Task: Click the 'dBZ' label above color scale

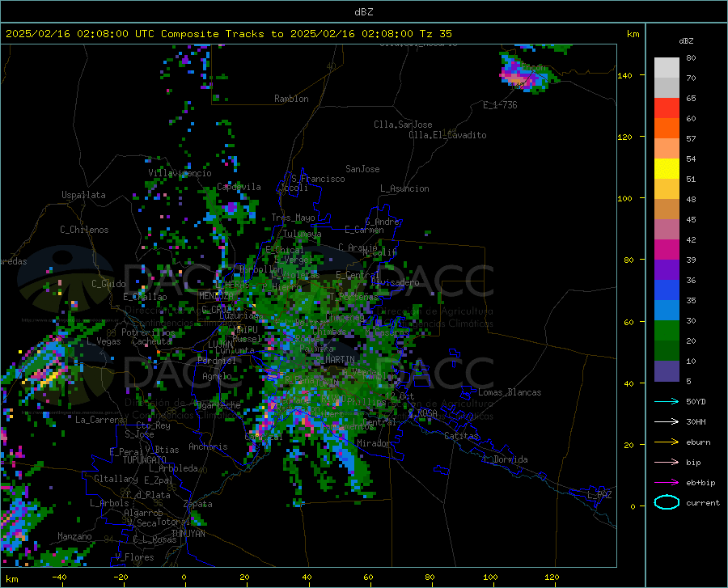Action: pyautogui.click(x=686, y=40)
